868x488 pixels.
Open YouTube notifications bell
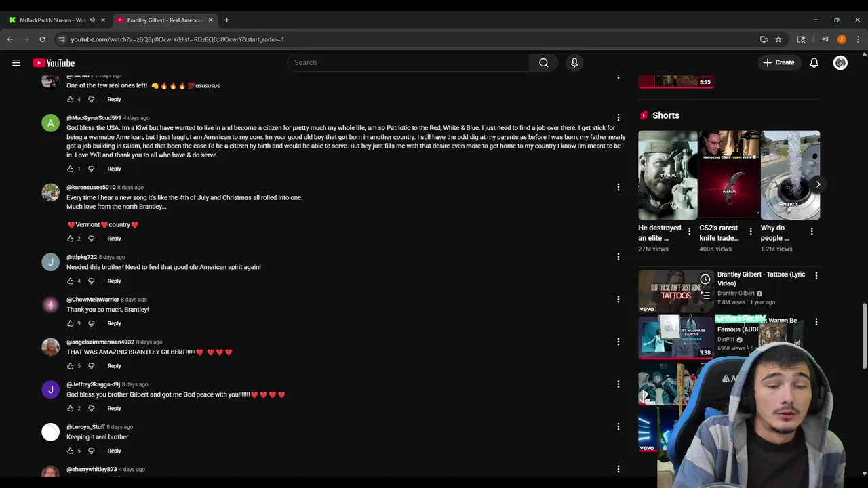814,63
